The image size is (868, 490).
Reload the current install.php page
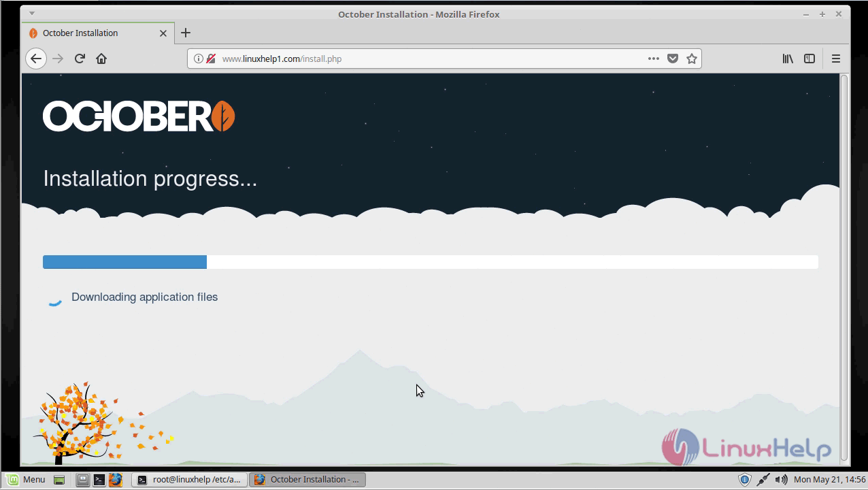(80, 59)
